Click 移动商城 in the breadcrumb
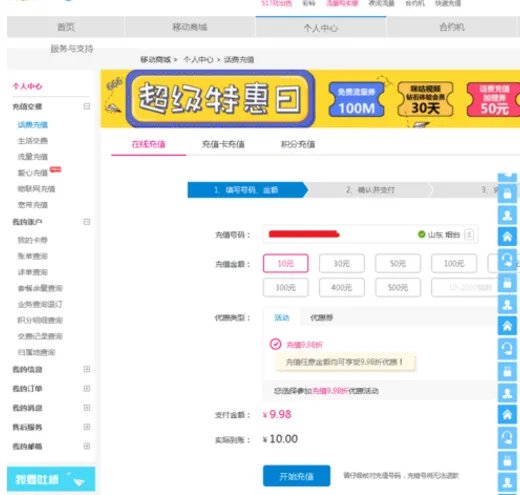 point(155,60)
